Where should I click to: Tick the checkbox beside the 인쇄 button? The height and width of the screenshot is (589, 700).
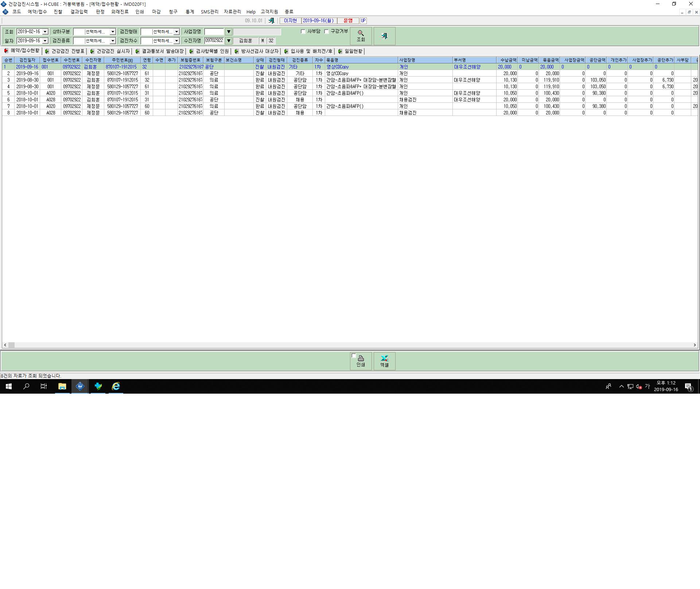point(354,356)
